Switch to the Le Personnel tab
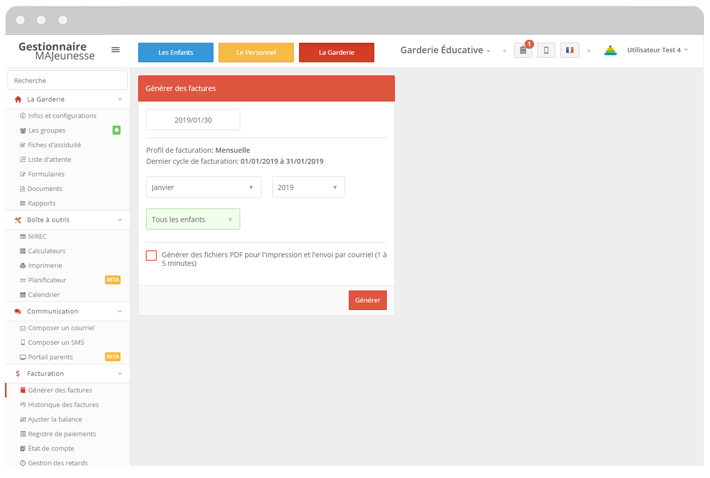The width and height of the screenshot is (710, 478). click(256, 52)
